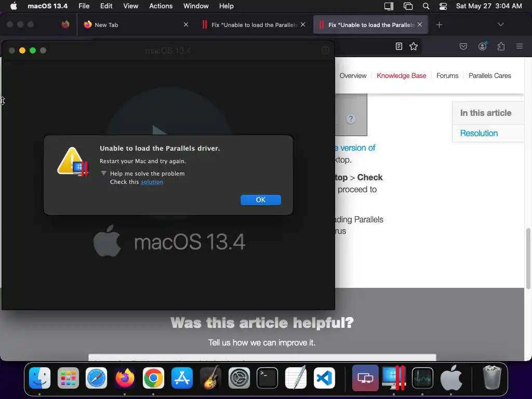Open the Firefox hamburger menu
The height and width of the screenshot is (399, 532).
(519, 46)
